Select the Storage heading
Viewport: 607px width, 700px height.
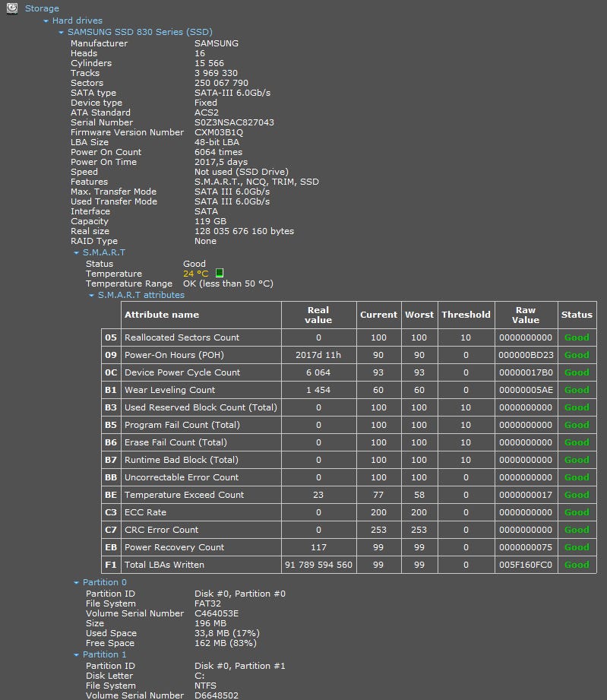(x=42, y=8)
